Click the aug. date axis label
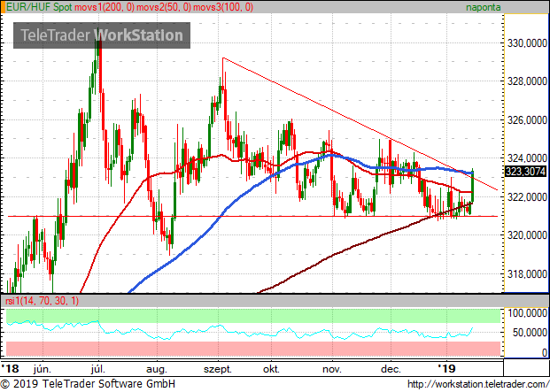 pos(157,369)
